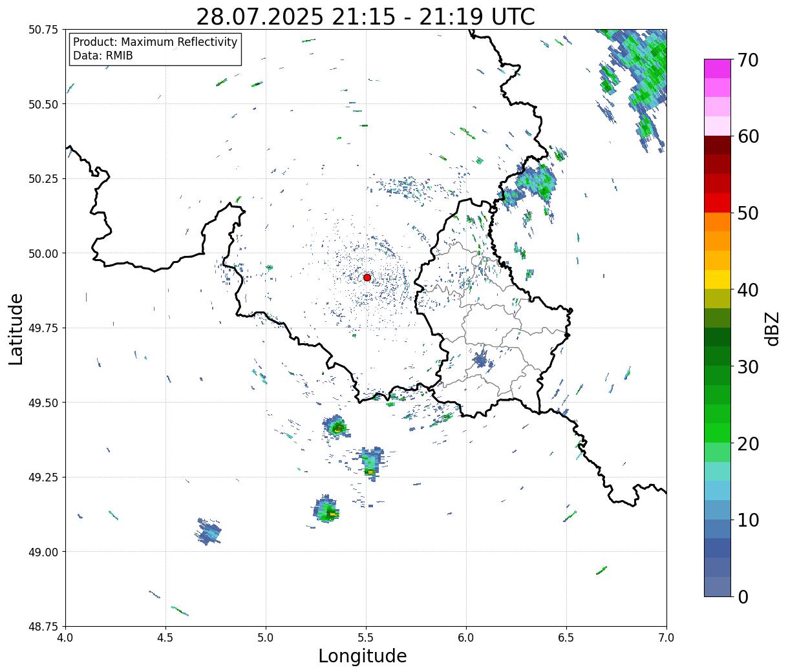The height and width of the screenshot is (672, 788).
Task: Click the colorbar tick label 20
Action: (748, 444)
